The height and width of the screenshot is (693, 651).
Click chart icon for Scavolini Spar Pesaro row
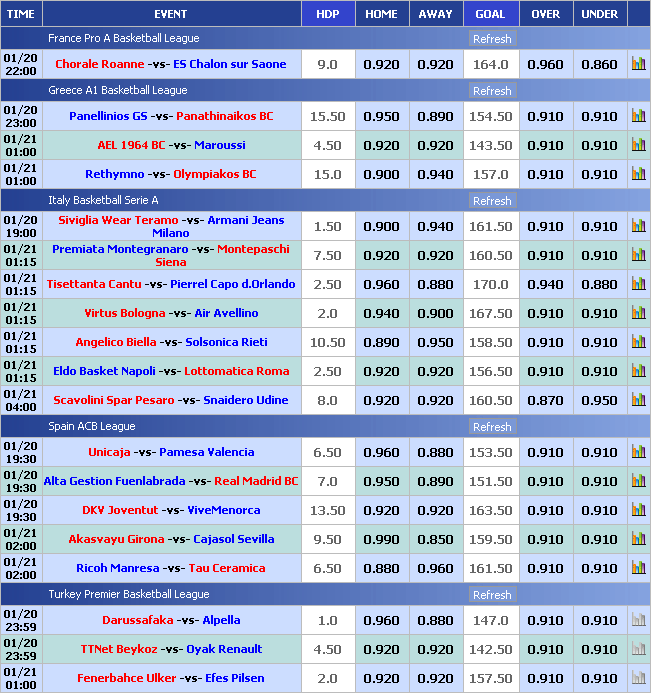(638, 400)
